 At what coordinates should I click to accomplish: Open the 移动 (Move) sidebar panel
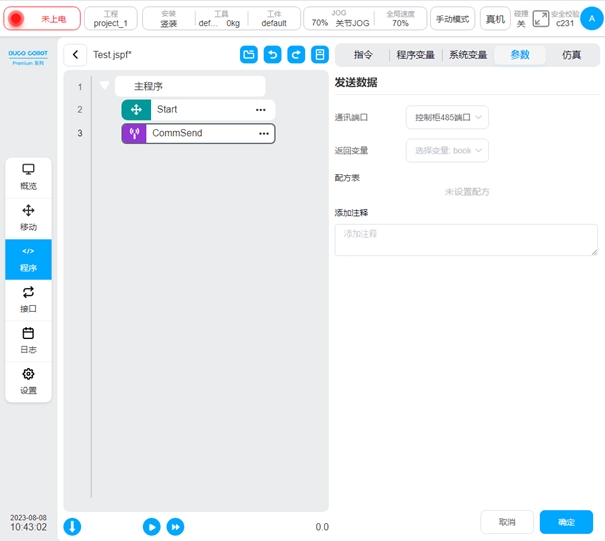pyautogui.click(x=28, y=217)
